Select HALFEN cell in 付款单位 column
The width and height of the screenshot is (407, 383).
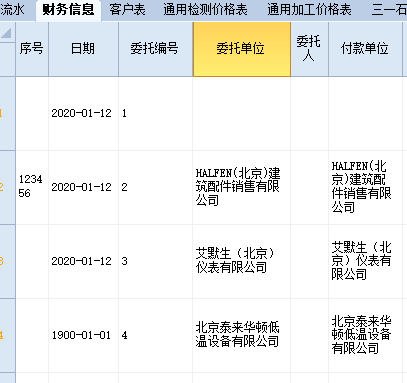tap(365, 187)
